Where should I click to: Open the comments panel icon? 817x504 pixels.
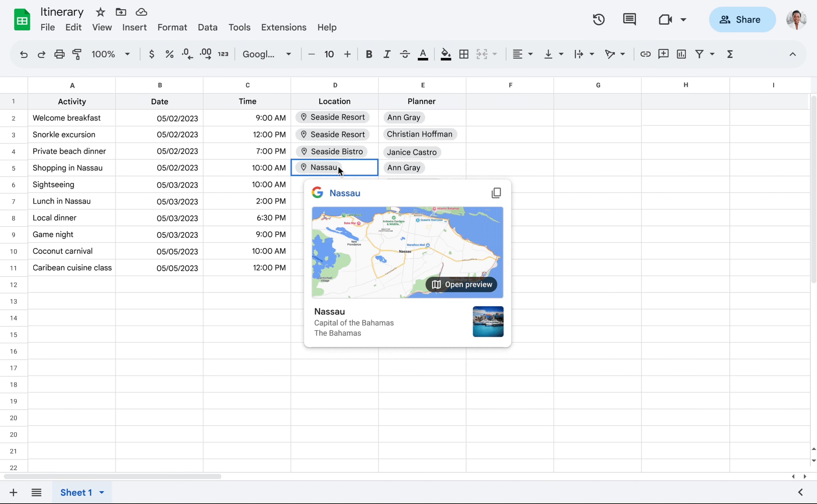pos(629,20)
